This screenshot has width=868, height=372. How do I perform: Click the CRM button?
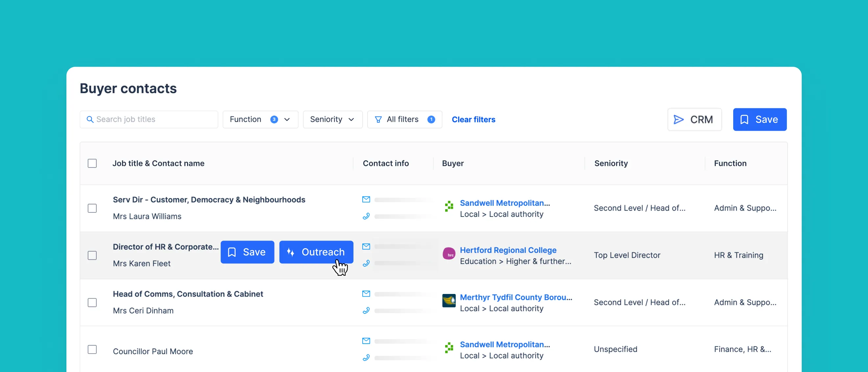694,120
